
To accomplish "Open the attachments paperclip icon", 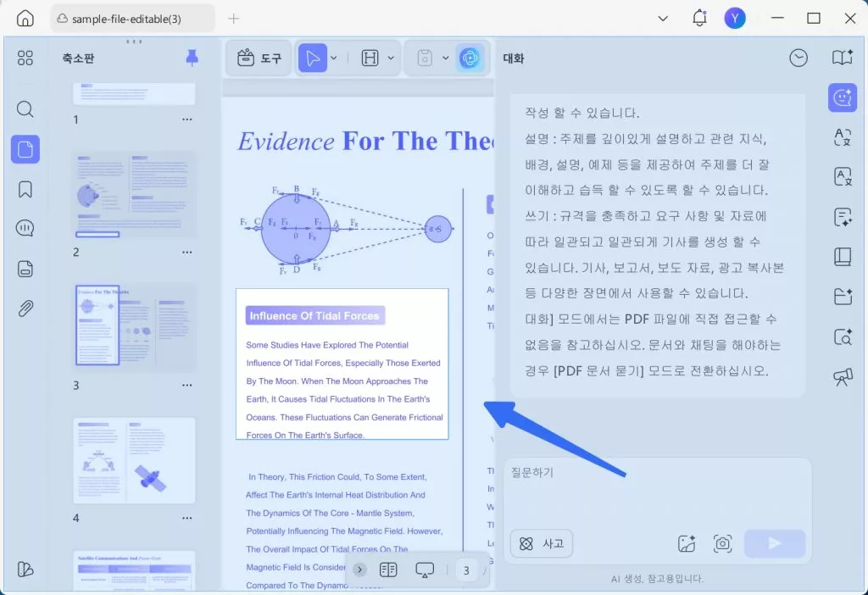I will (25, 309).
